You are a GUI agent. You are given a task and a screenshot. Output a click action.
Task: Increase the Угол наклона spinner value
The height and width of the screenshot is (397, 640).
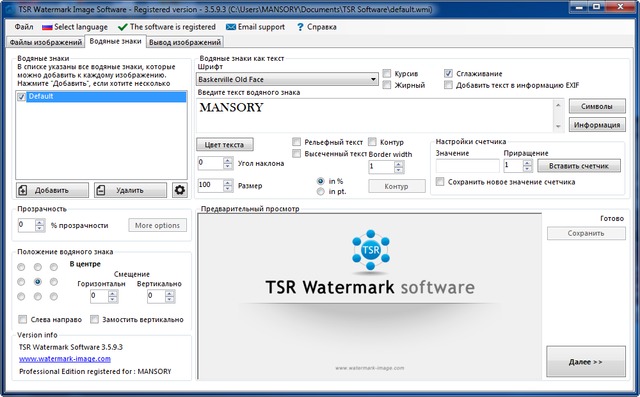(228, 161)
